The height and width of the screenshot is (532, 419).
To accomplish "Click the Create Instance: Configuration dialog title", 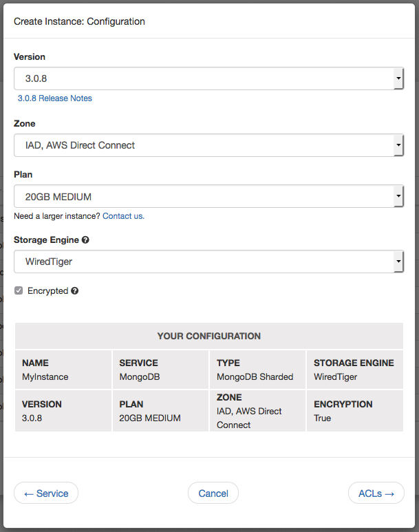I will point(79,21).
